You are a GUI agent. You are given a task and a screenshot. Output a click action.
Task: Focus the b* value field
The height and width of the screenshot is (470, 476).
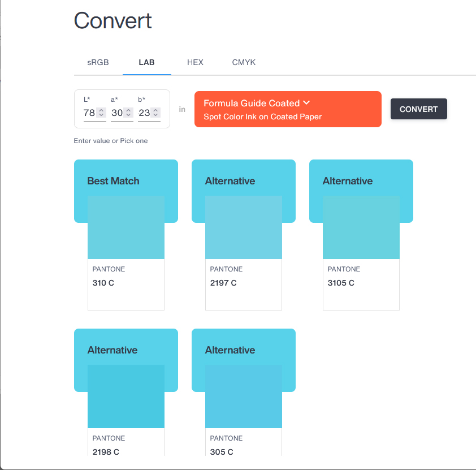pyautogui.click(x=144, y=113)
